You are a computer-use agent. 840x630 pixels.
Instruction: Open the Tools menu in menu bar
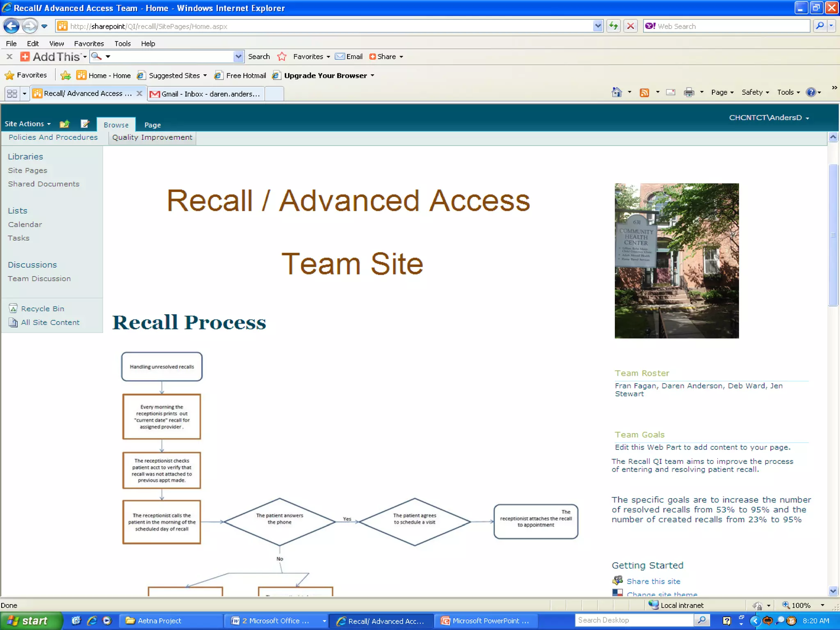click(122, 43)
